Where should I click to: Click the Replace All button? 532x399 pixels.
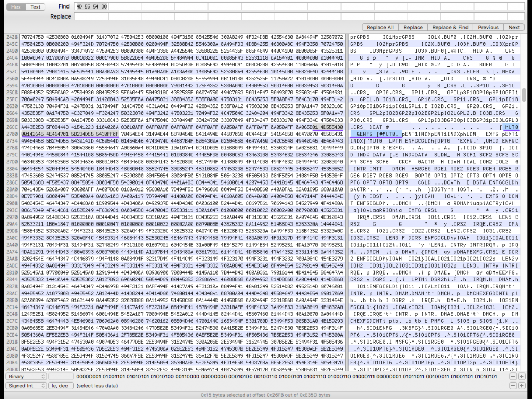[380, 27]
